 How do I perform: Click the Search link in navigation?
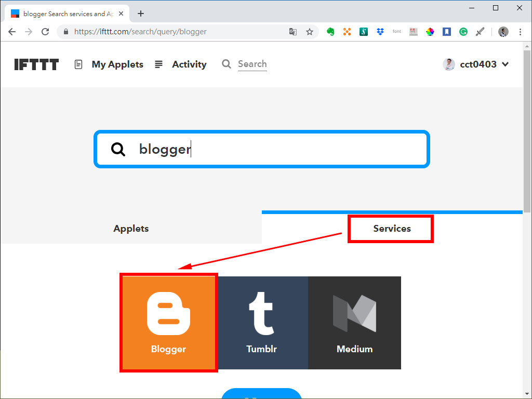click(x=252, y=64)
